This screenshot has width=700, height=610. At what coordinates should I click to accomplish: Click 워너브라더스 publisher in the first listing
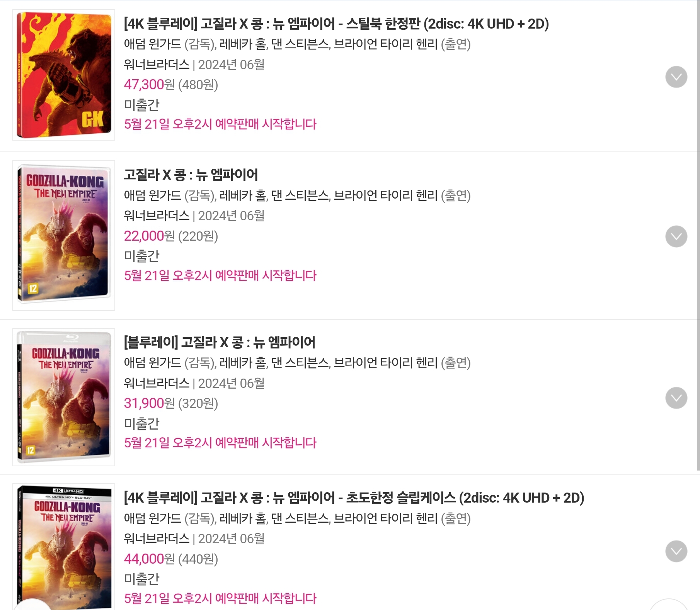[x=157, y=65]
